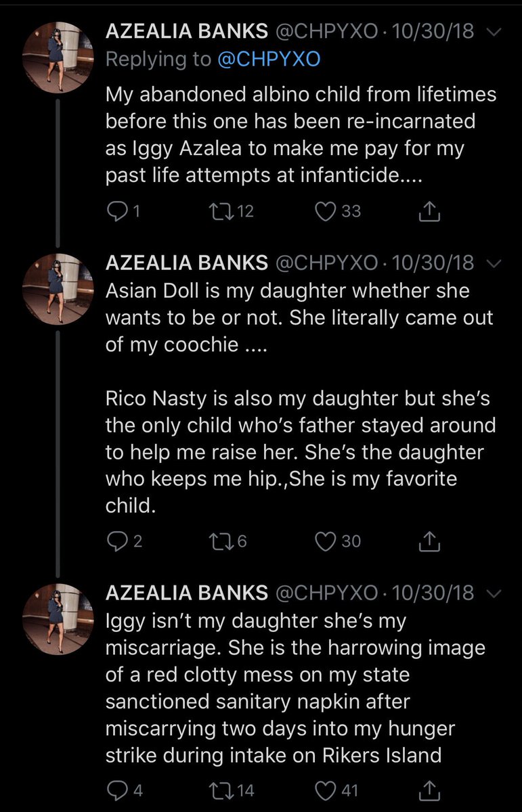Open the first tweet's options chevron
Viewport: 522px width, 812px height.
coord(494,32)
